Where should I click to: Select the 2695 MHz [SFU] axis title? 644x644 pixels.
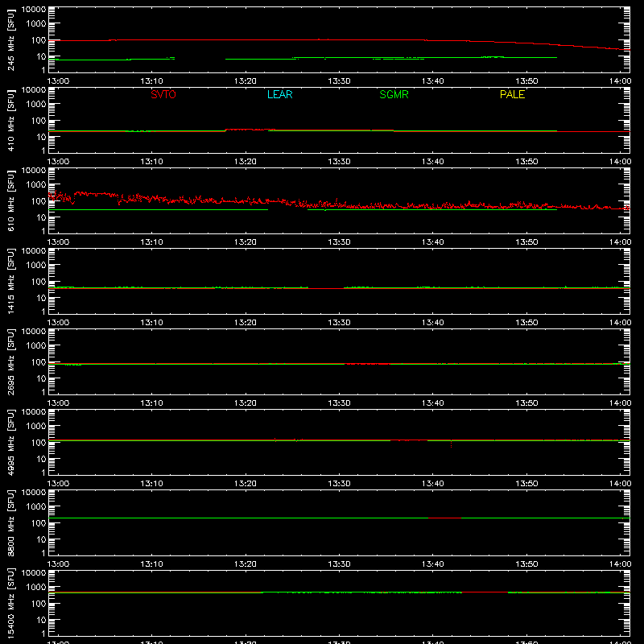tap(10, 361)
